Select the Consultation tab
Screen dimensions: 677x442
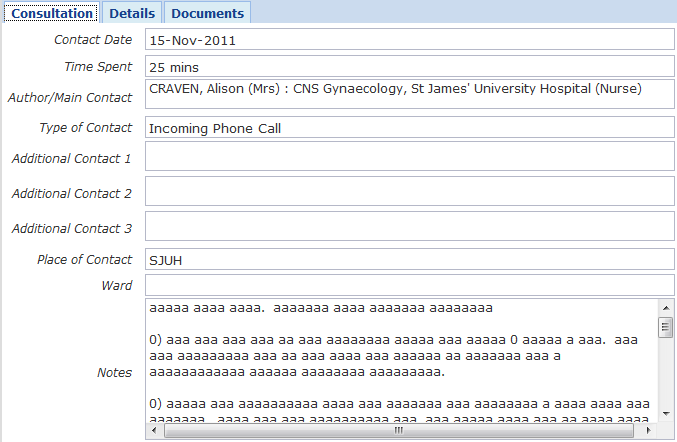tap(50, 13)
